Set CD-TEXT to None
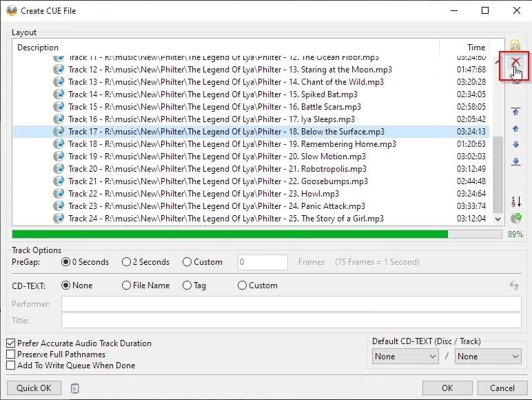Image resolution: width=532 pixels, height=400 pixels. (76, 286)
